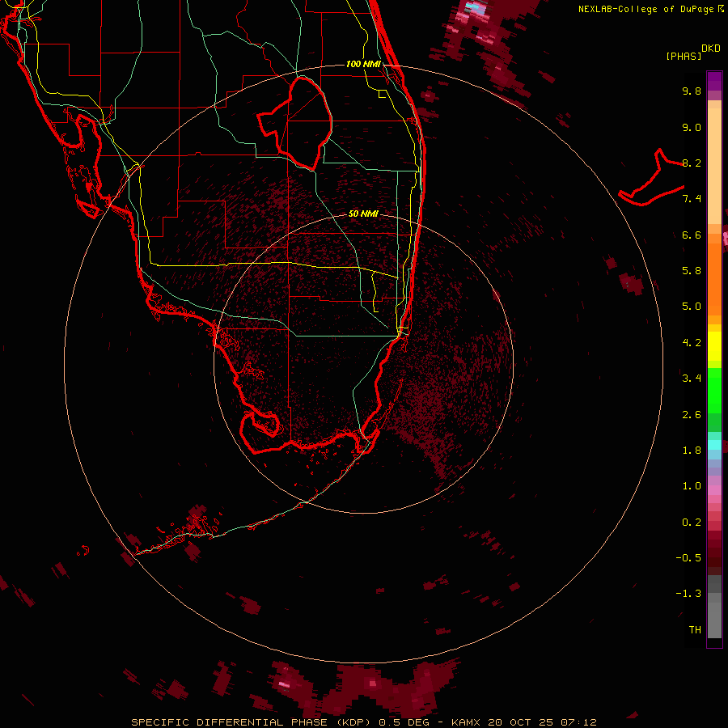The width and height of the screenshot is (728, 728).
Task: Click the 2.6 value on color scale
Action: click(692, 415)
